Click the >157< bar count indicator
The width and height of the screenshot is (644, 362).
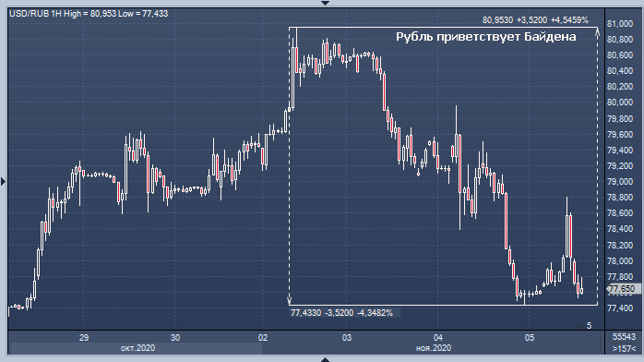(625, 348)
